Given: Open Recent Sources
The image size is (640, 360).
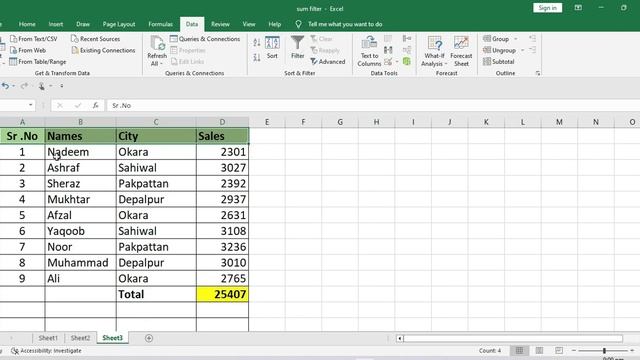Looking at the screenshot, I should click(x=96, y=39).
